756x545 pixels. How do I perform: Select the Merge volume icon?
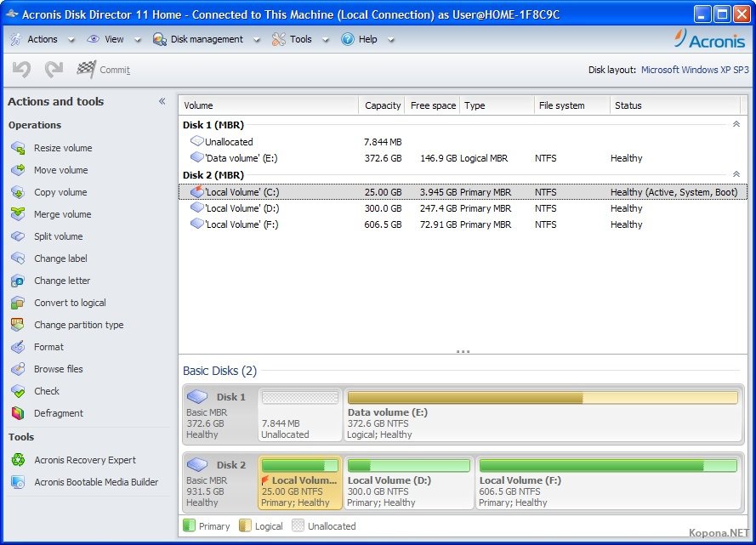pos(18,214)
